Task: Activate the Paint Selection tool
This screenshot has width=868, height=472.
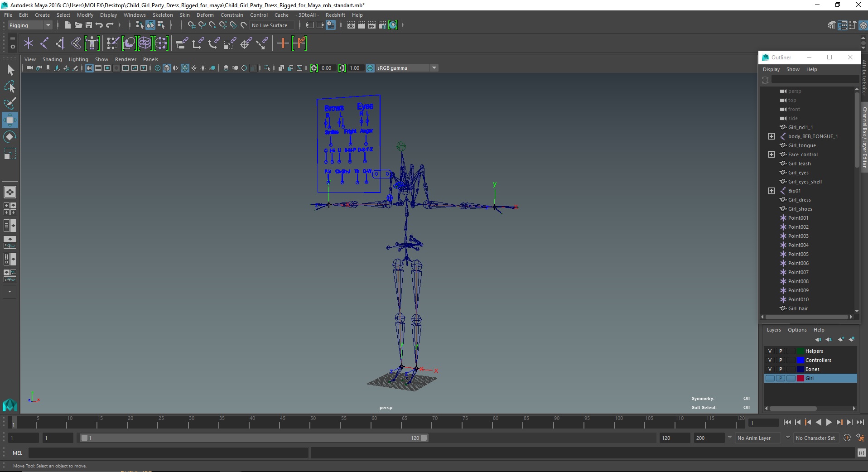Action: (10, 103)
